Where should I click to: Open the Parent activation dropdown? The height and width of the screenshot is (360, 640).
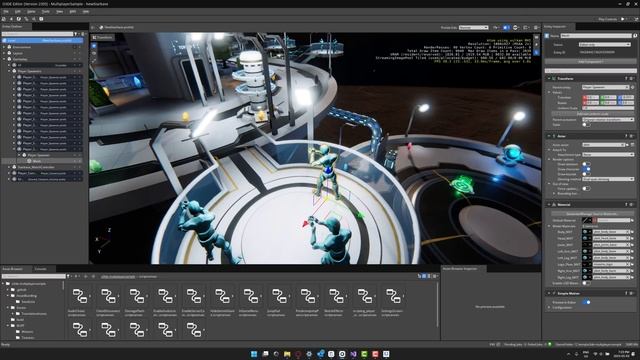click(608, 120)
